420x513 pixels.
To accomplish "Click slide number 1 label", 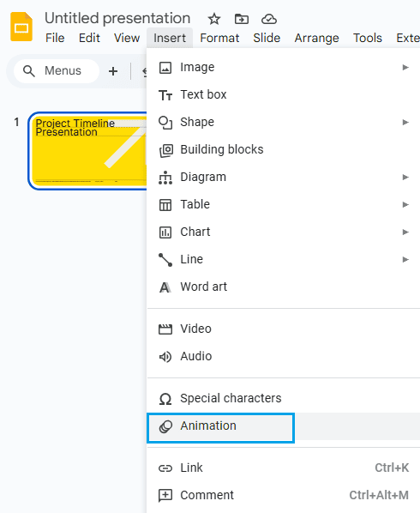I will pyautogui.click(x=16, y=123).
